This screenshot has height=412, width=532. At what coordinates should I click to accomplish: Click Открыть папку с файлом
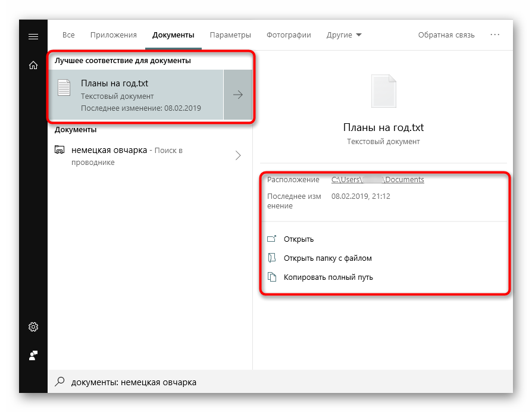pyautogui.click(x=328, y=258)
